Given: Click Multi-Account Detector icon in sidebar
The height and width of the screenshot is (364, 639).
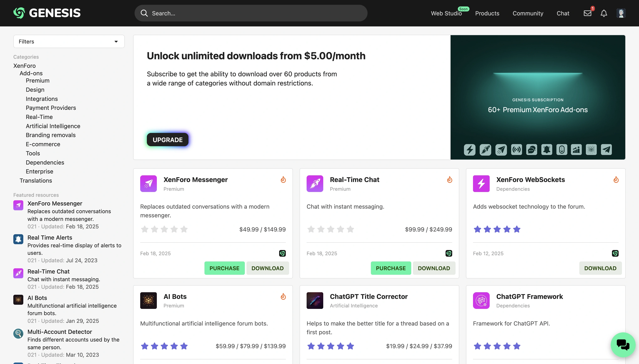Looking at the screenshot, I should pos(18,333).
